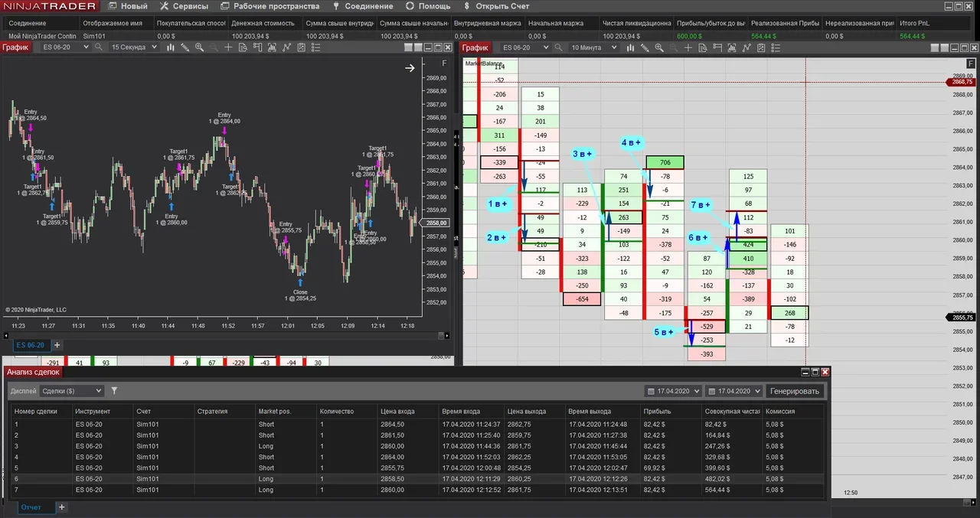Image resolution: width=980 pixels, height=518 pixels.
Task: Select drawing tools pencil in right chart
Action: coord(645,47)
